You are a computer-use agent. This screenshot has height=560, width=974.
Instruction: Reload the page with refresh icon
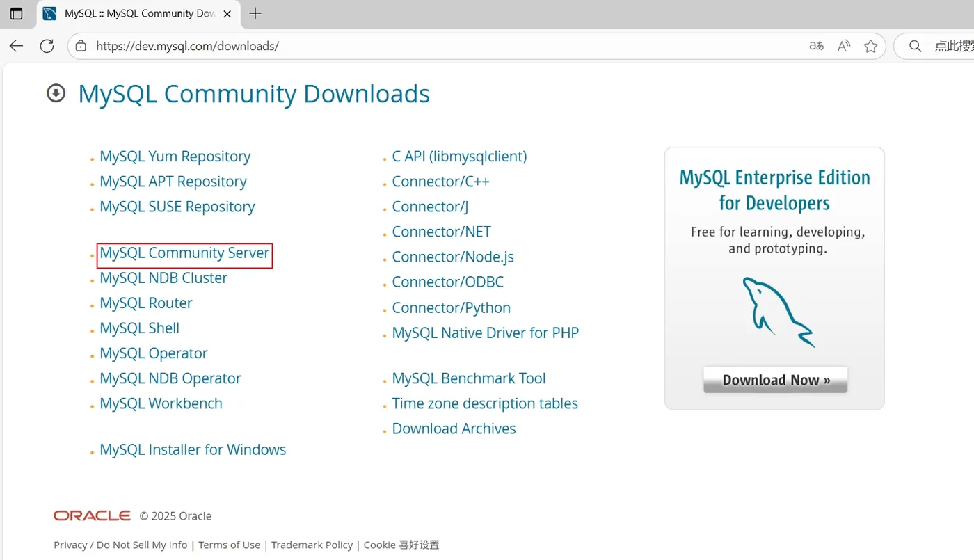[x=47, y=46]
